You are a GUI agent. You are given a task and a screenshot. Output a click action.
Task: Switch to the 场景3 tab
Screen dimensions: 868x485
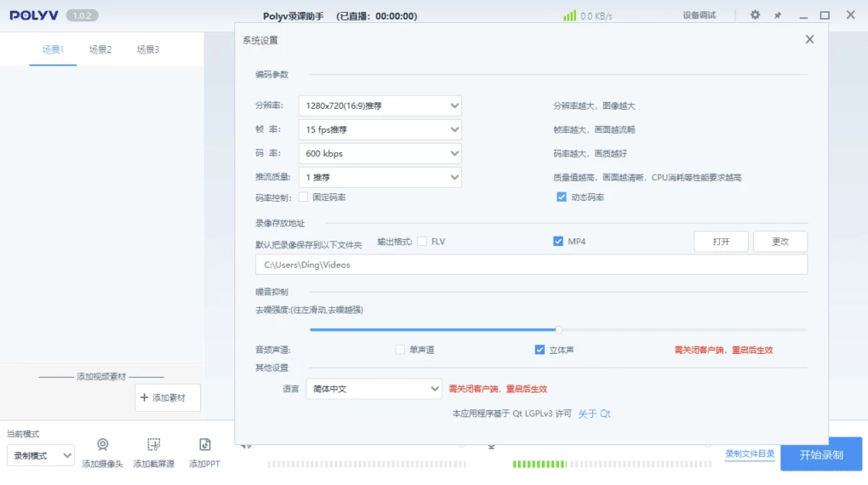pos(148,49)
